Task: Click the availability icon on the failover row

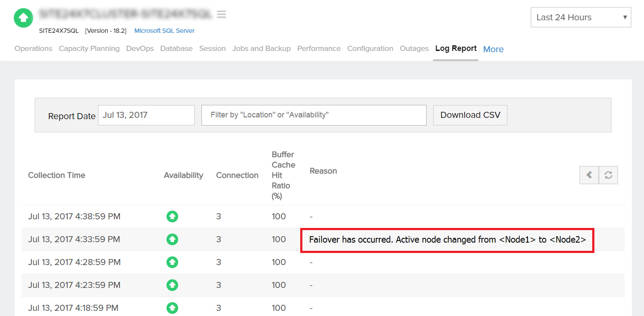Action: coord(172,239)
